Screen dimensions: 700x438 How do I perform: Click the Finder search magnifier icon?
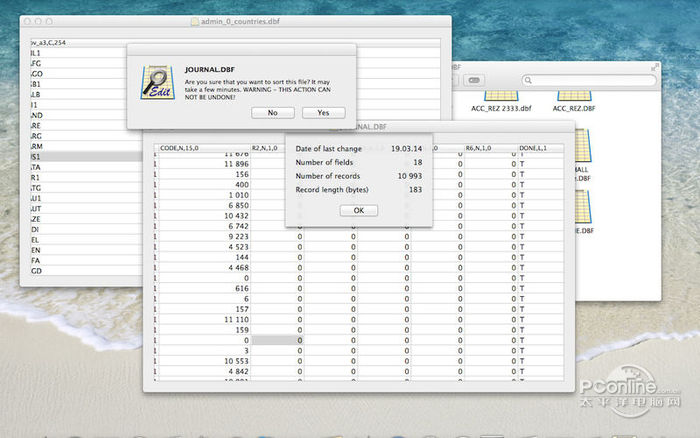(528, 80)
